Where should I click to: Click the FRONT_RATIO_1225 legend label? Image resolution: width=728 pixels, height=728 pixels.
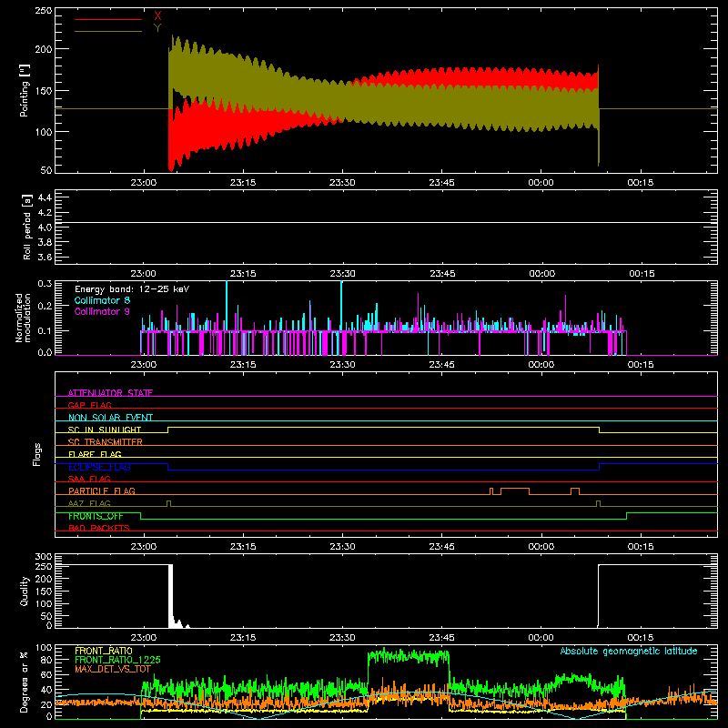pyautogui.click(x=117, y=660)
